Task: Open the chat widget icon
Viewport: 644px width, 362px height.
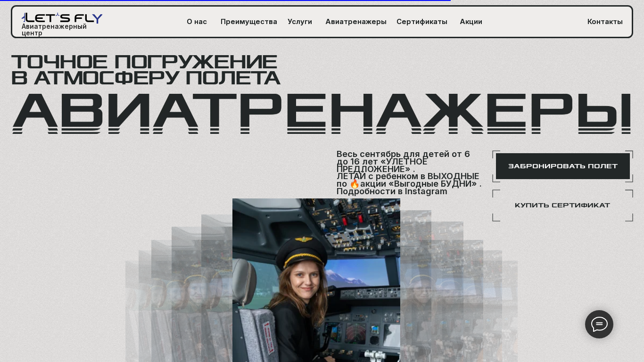Action: click(599, 324)
